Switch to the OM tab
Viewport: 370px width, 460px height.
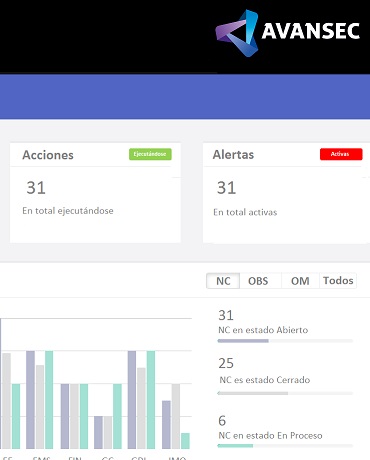coord(300,281)
